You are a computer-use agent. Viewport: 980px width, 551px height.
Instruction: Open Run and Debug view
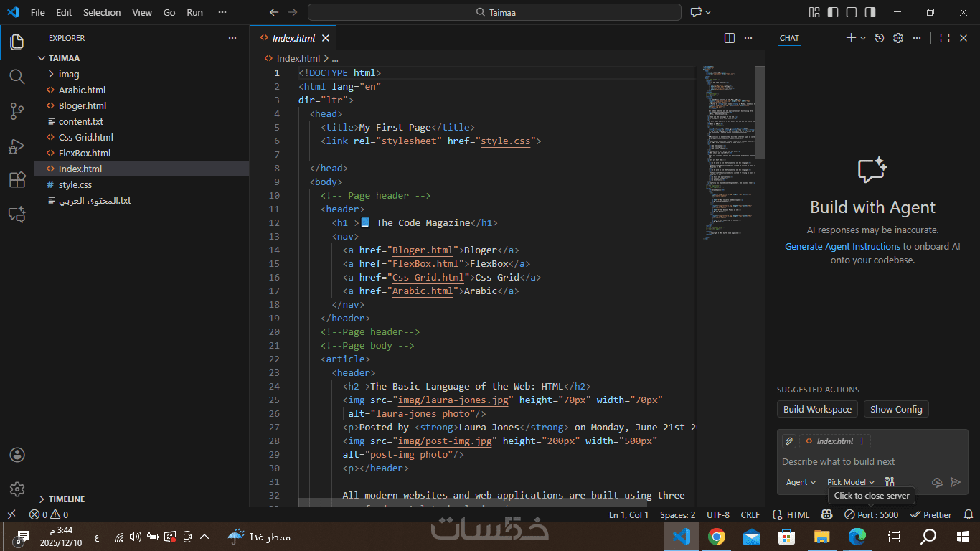pyautogui.click(x=17, y=146)
